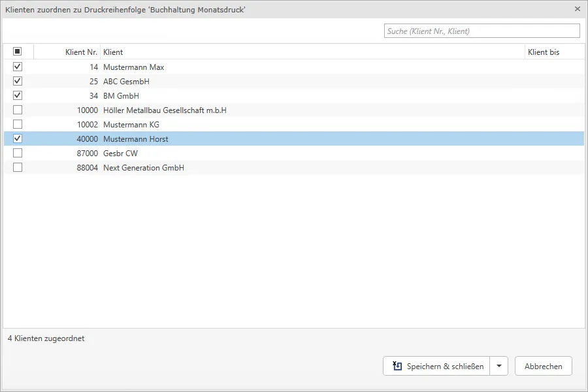Uncheck the Mustermann Max checkbox
The width and height of the screenshot is (588, 392).
tap(17, 67)
